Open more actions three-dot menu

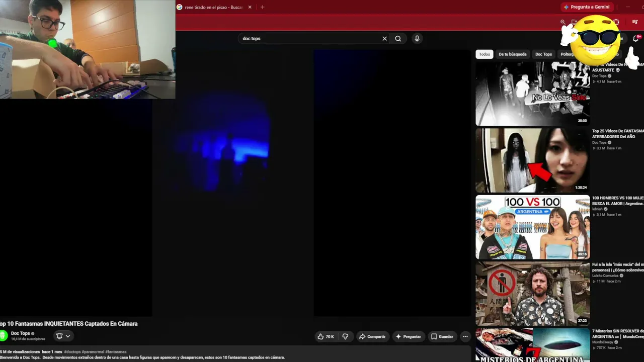[x=465, y=336]
